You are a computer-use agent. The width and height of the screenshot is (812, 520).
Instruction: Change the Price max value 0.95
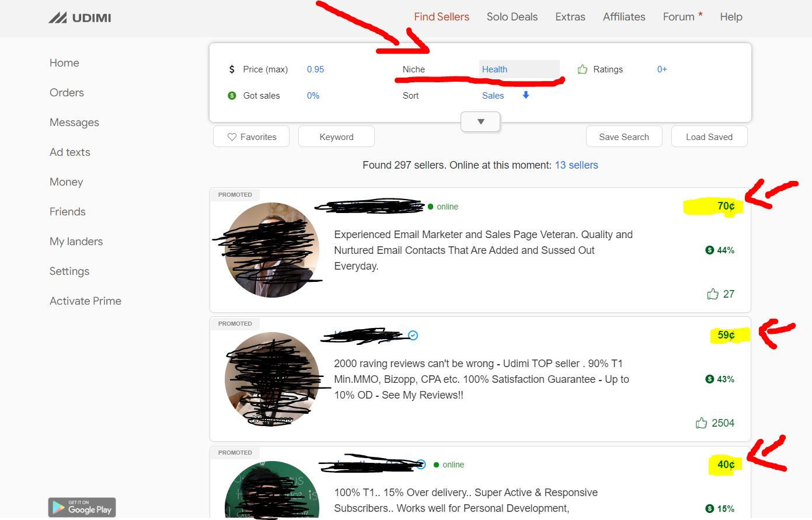315,69
